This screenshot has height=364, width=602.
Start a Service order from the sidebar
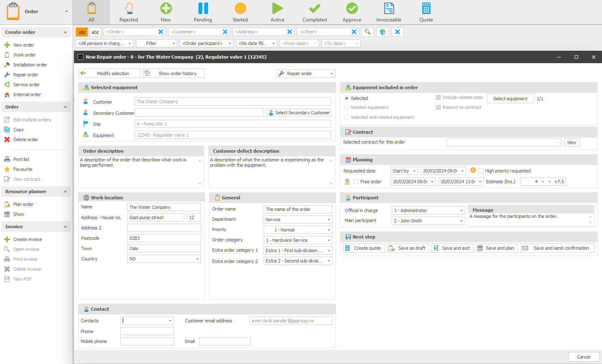click(x=26, y=85)
